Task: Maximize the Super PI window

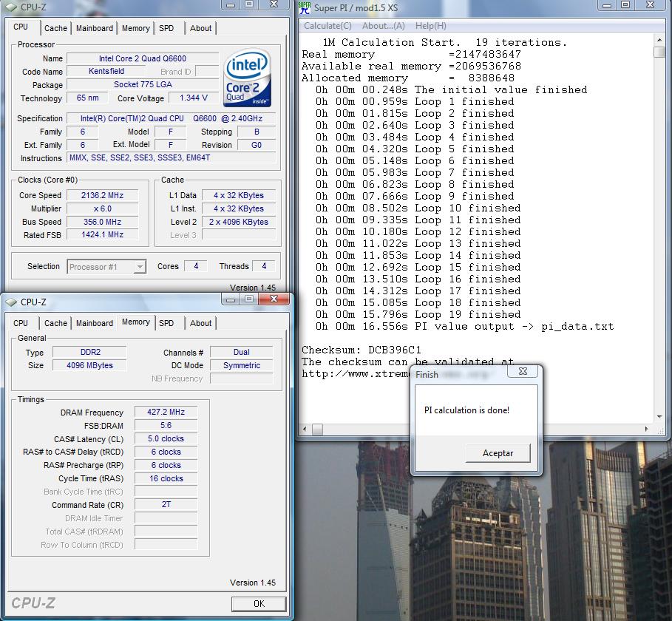Action: tap(625, 4)
